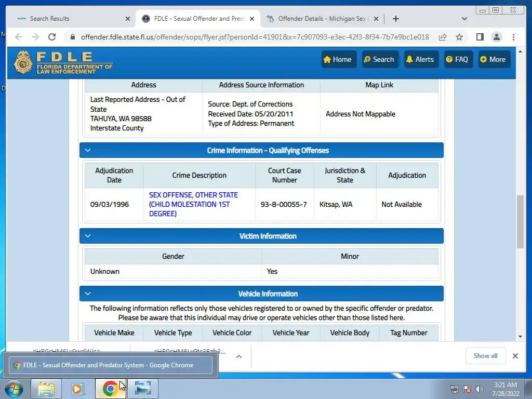The image size is (532, 399).
Task: Open the FAQ page
Action: (458, 59)
